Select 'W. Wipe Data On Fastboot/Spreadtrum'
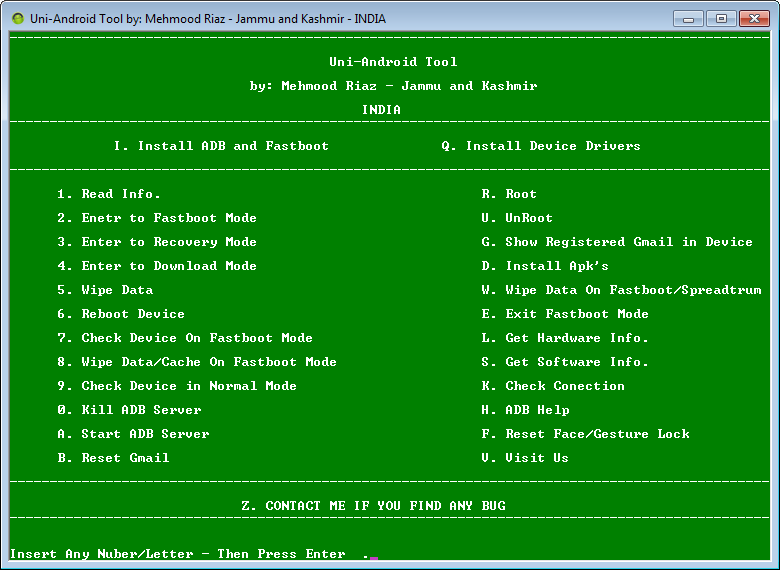The height and width of the screenshot is (570, 780). click(x=621, y=290)
